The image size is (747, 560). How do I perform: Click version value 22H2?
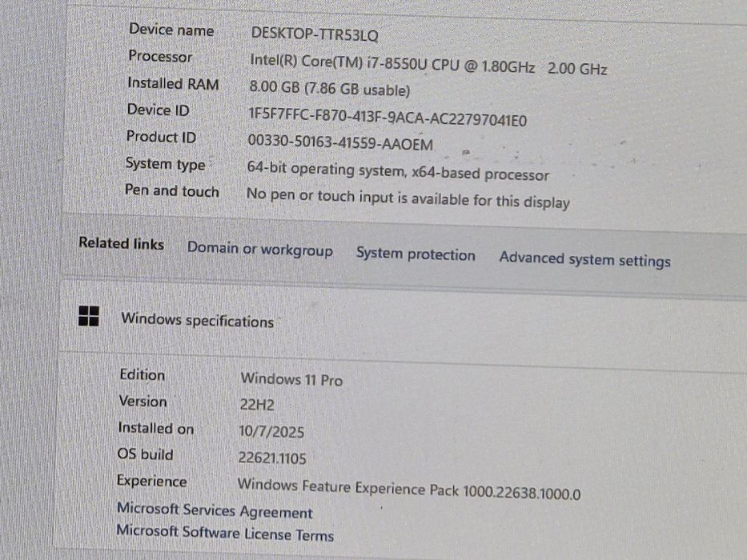tap(257, 405)
